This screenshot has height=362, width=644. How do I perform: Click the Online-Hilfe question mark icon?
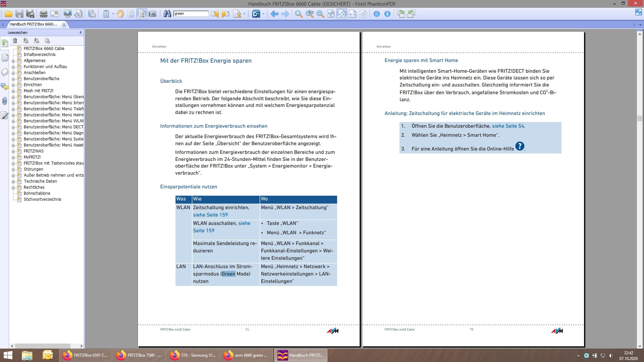[520, 146]
